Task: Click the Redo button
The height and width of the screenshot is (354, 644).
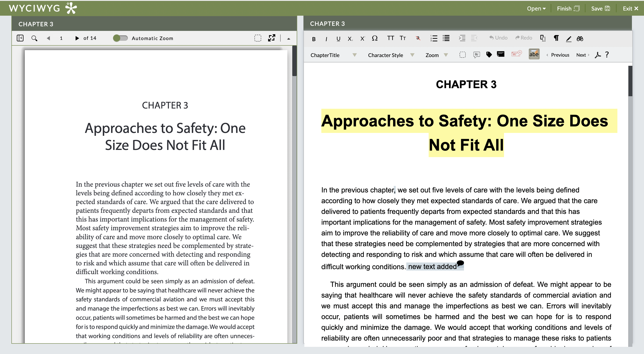Action: pos(523,38)
